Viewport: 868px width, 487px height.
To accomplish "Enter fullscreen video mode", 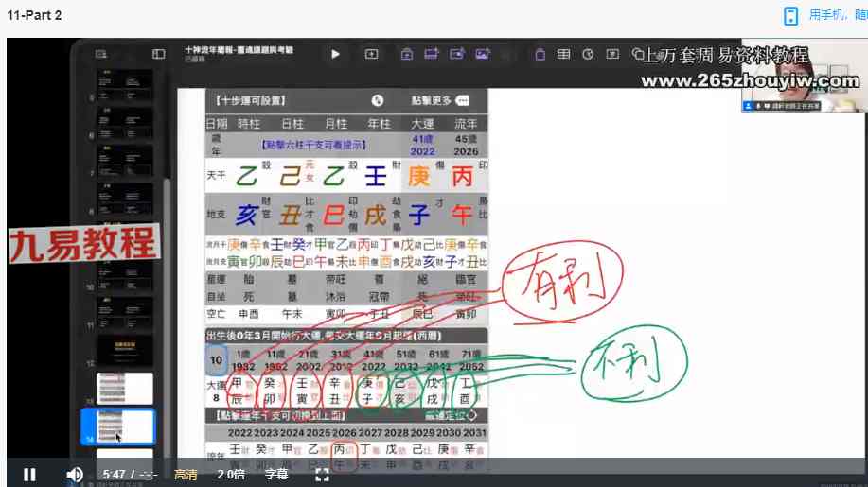I will [x=322, y=475].
